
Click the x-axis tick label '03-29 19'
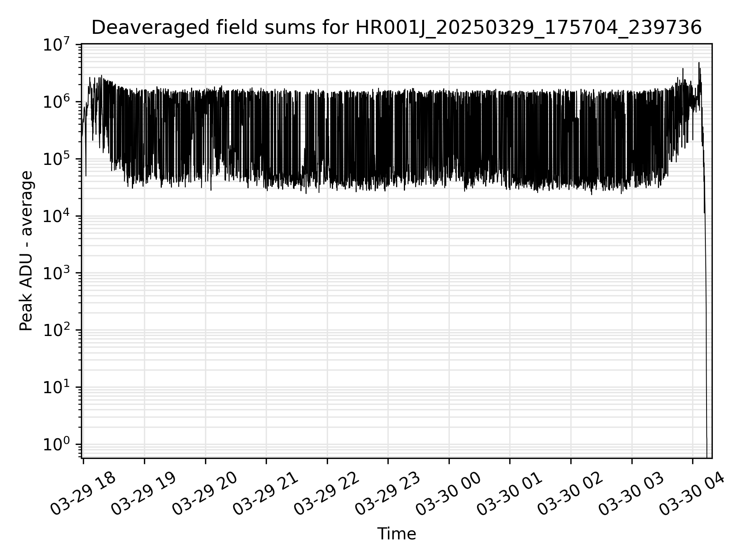[x=144, y=494]
